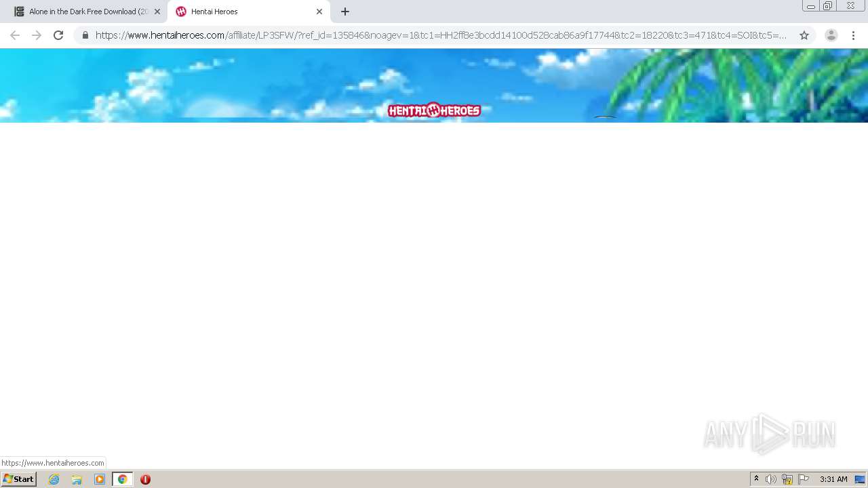This screenshot has height=488, width=868.
Task: Click the Show desktop tray button
Action: pyautogui.click(x=861, y=479)
